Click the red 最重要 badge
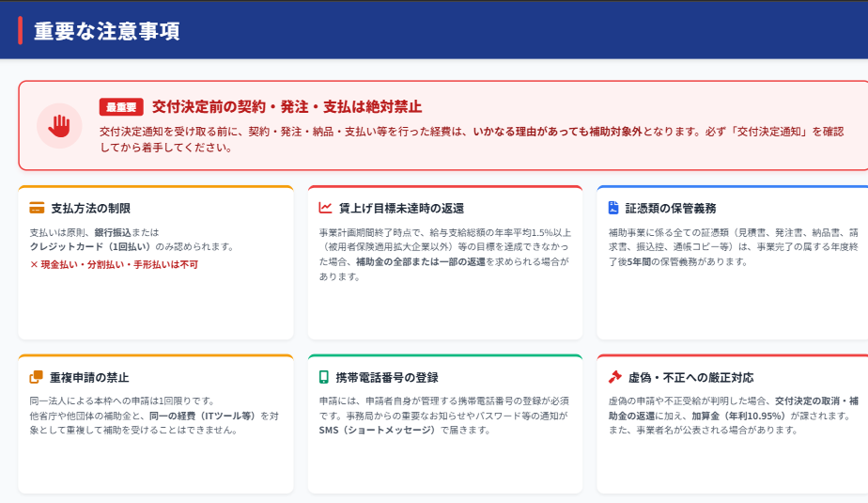 tap(121, 107)
